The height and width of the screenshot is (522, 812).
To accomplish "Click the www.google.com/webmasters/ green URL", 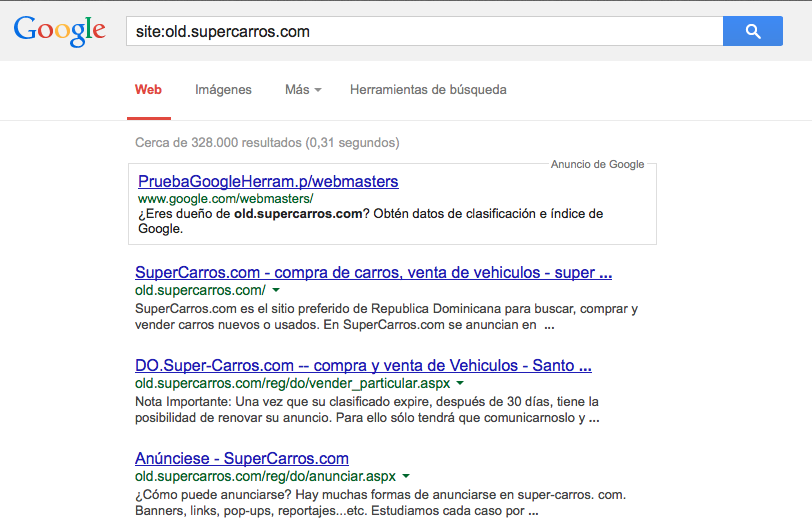I will 225,198.
